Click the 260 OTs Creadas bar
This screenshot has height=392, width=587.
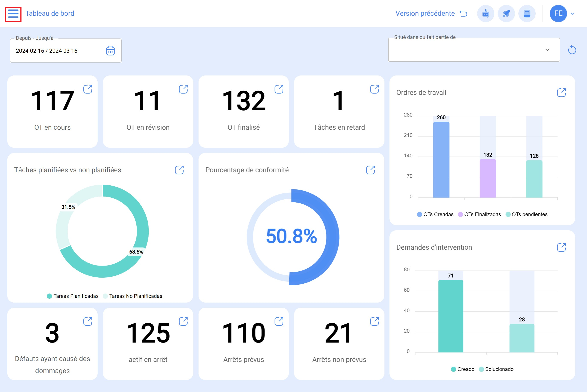coord(441,160)
